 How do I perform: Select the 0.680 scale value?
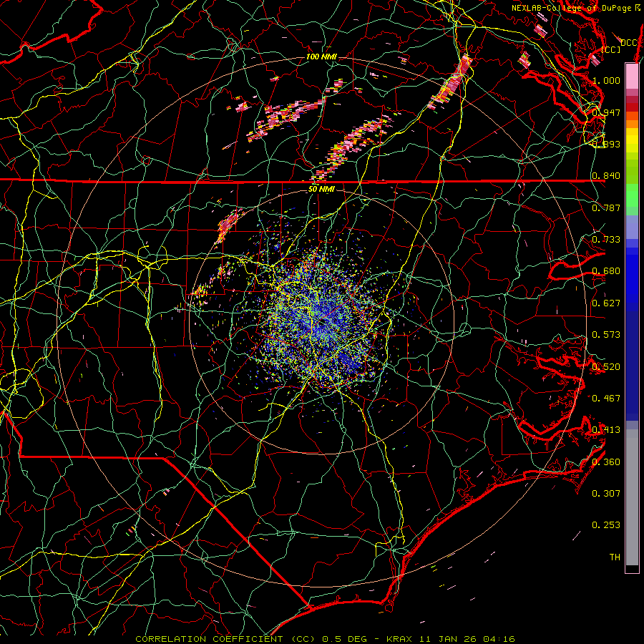606,271
